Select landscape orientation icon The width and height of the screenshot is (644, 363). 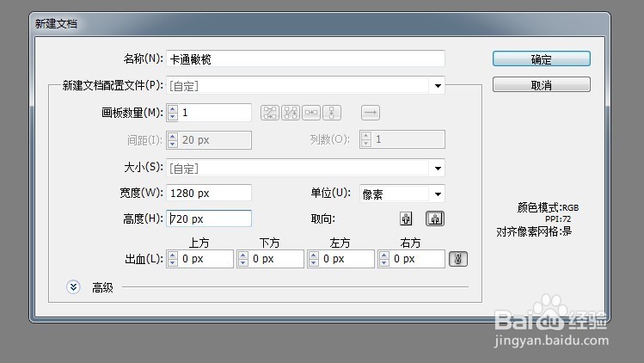(x=435, y=218)
